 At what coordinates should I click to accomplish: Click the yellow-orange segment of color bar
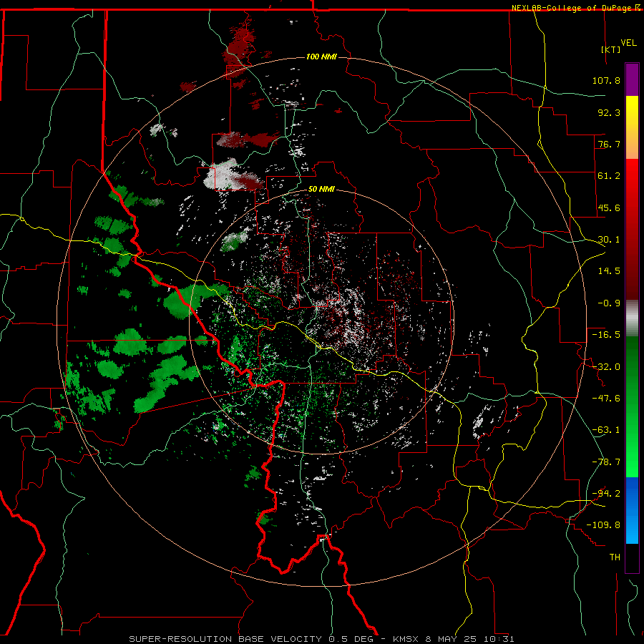coord(632,127)
